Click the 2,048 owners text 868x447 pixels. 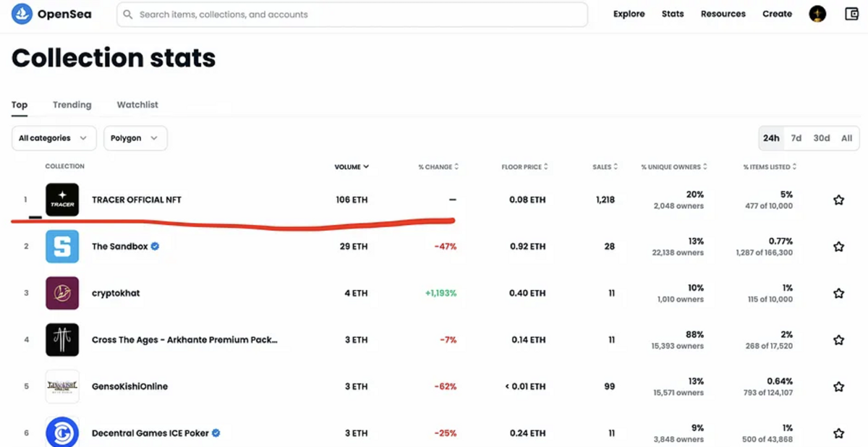678,206
